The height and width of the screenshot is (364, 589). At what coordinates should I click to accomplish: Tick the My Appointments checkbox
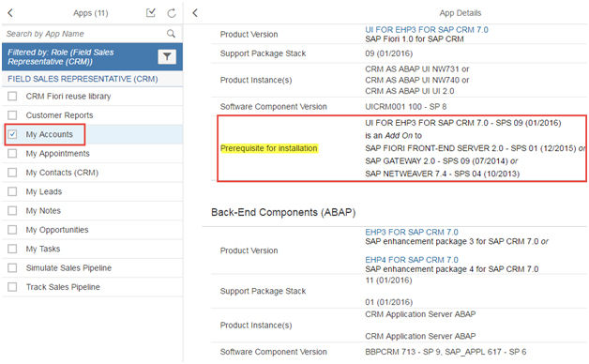click(x=12, y=153)
